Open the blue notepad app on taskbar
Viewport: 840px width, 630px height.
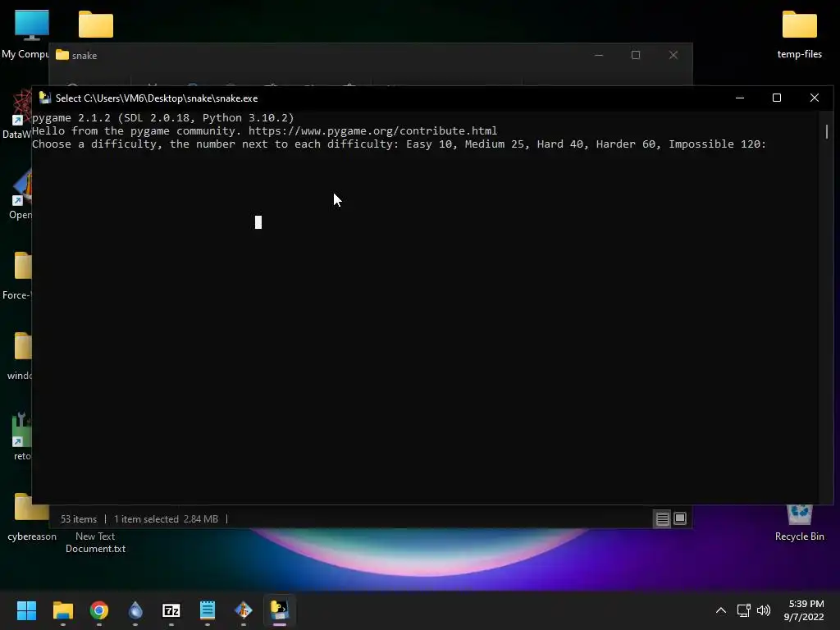tap(208, 610)
